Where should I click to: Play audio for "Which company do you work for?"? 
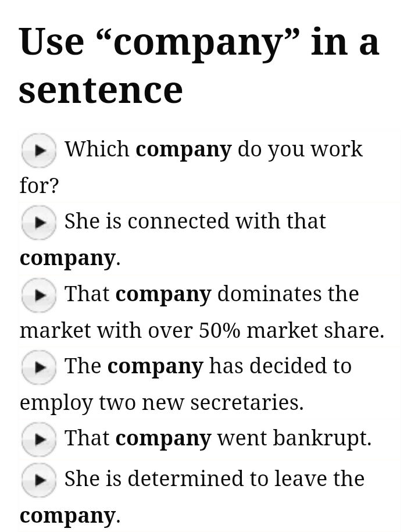click(38, 151)
